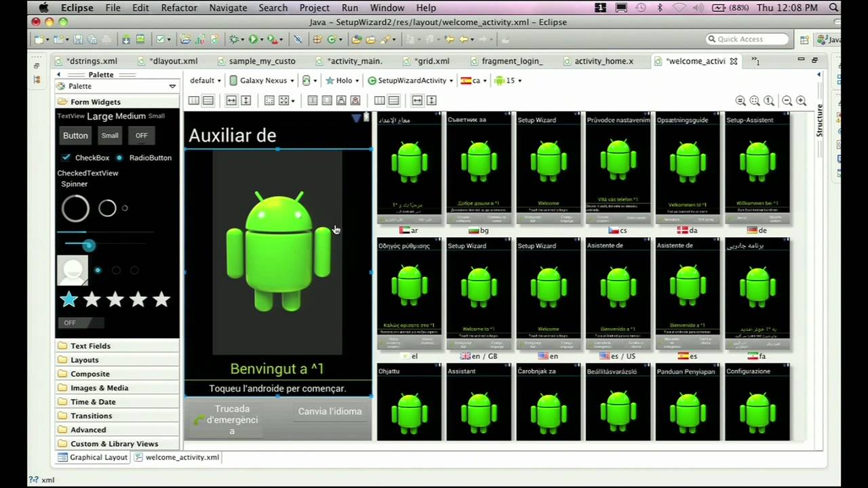Maximize the editor area icon
The image size is (868, 488).
click(815, 60)
